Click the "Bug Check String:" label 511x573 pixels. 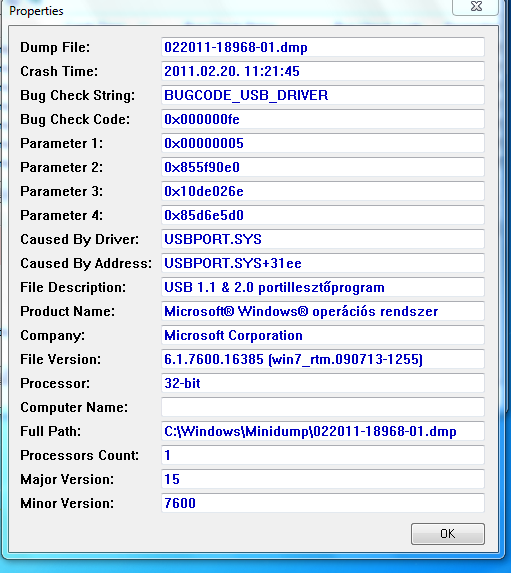pos(77,96)
